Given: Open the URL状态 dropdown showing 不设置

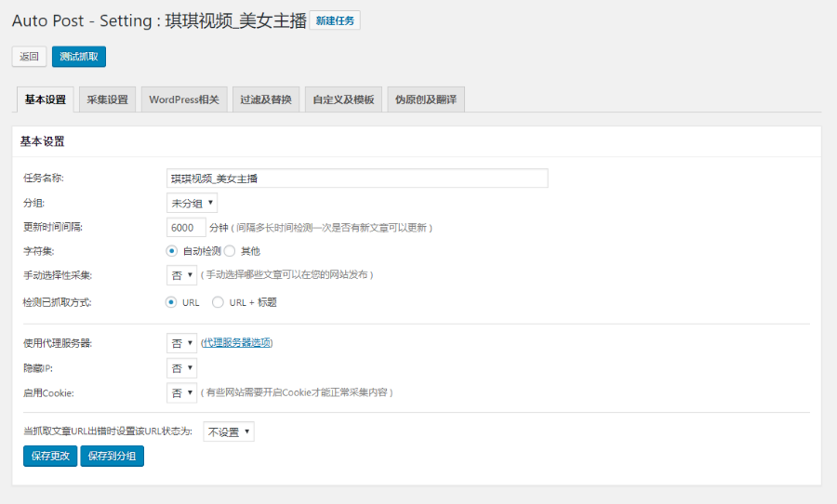Looking at the screenshot, I should (x=229, y=431).
